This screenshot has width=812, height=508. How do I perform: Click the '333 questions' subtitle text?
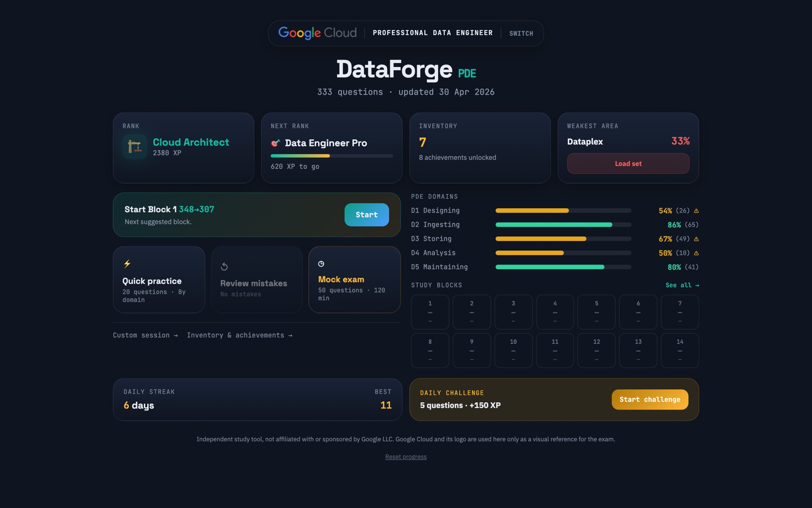coord(350,92)
